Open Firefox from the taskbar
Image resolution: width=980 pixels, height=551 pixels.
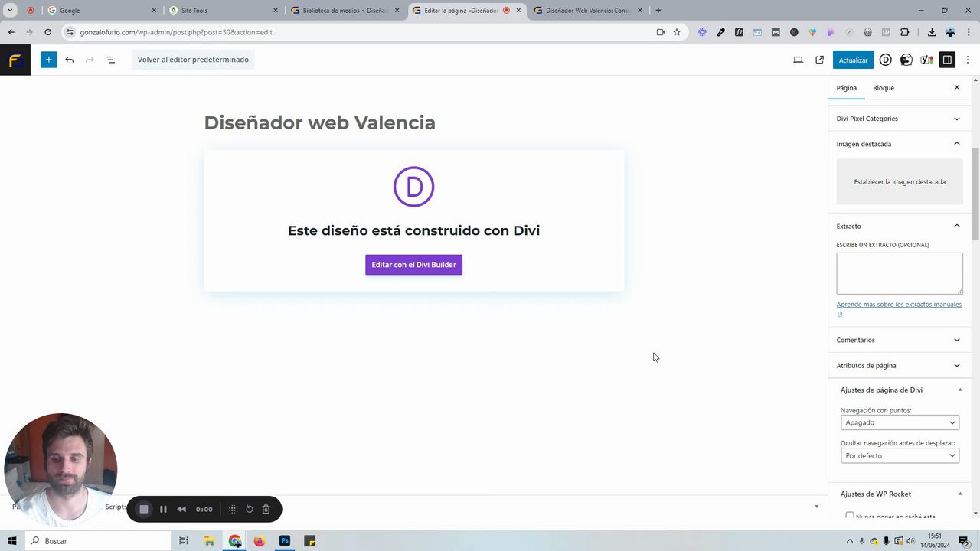pos(259,541)
